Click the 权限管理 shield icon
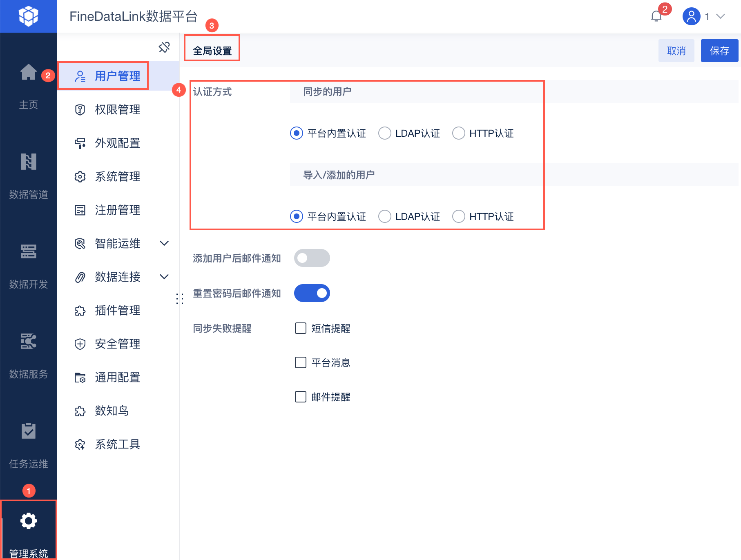Screen dimensions: 741x560 tap(80, 110)
